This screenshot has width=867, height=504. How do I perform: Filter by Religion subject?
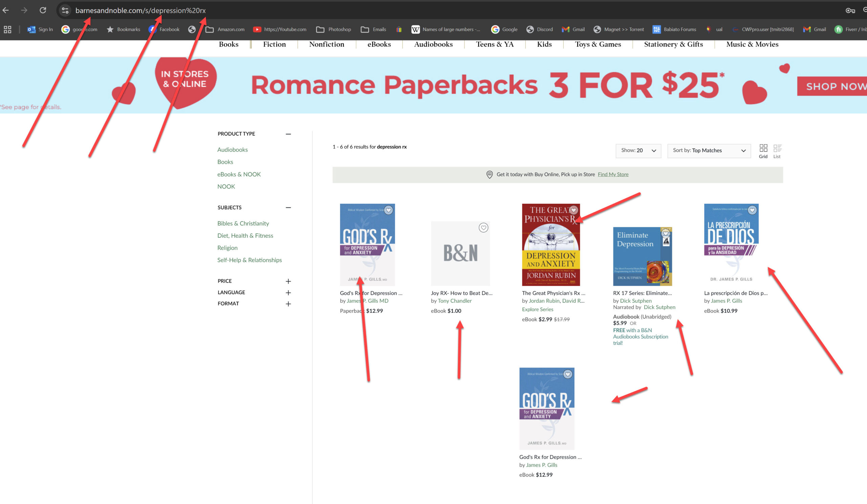227,248
